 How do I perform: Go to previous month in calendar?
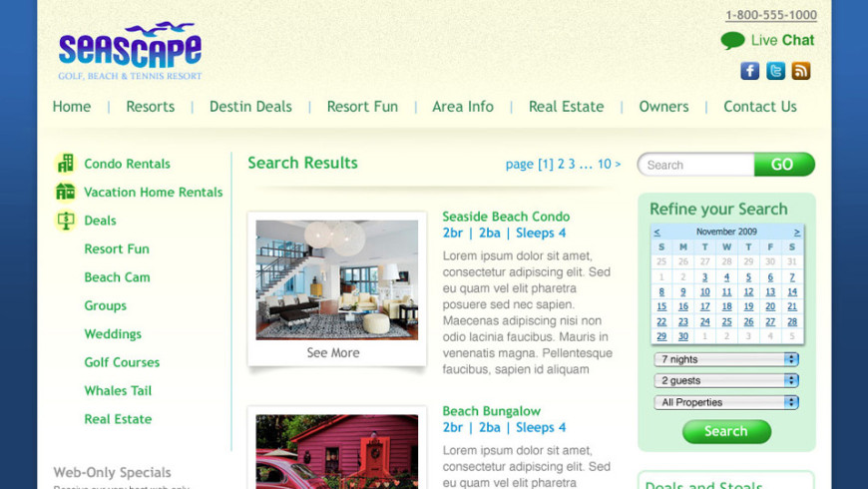coord(656,233)
